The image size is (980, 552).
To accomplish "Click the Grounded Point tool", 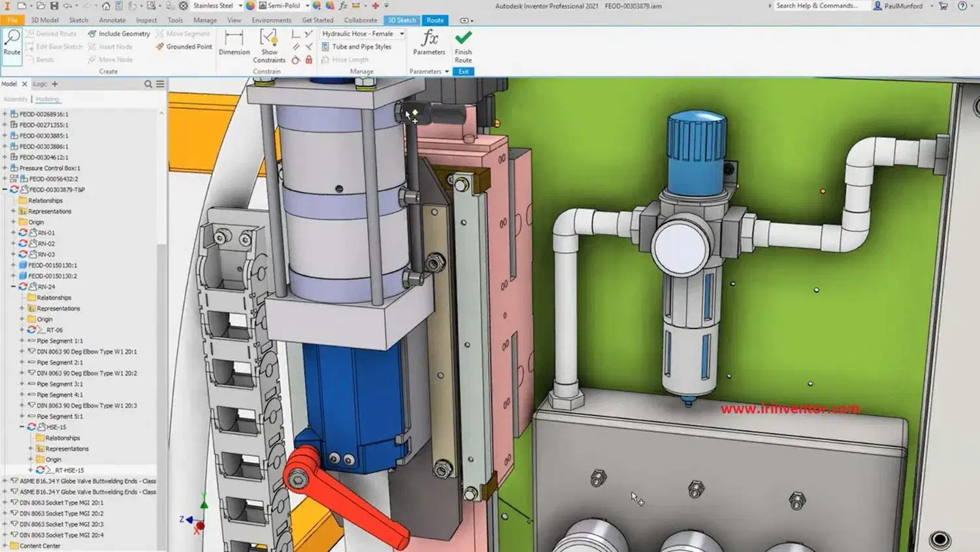I will point(184,46).
